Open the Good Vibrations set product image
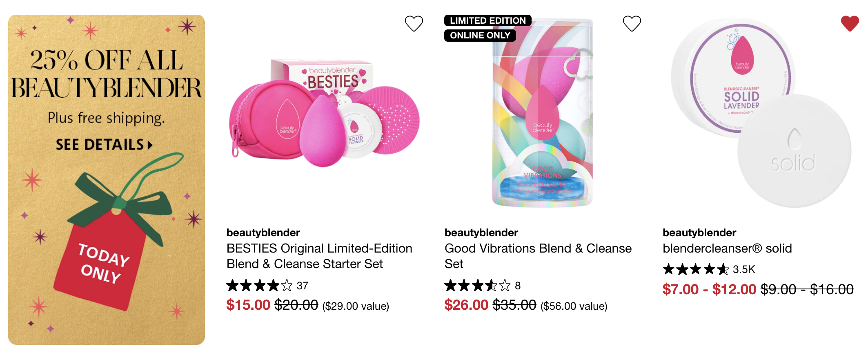 click(x=543, y=112)
